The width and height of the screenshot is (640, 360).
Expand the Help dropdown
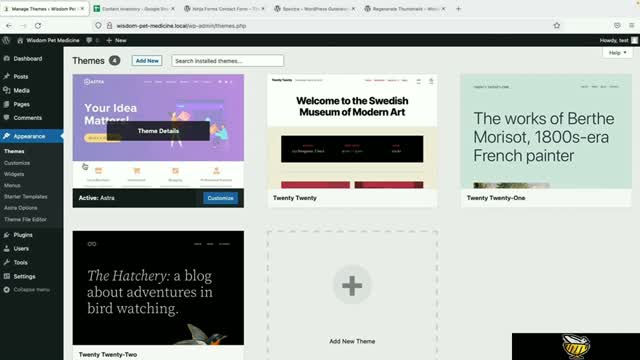(617, 53)
